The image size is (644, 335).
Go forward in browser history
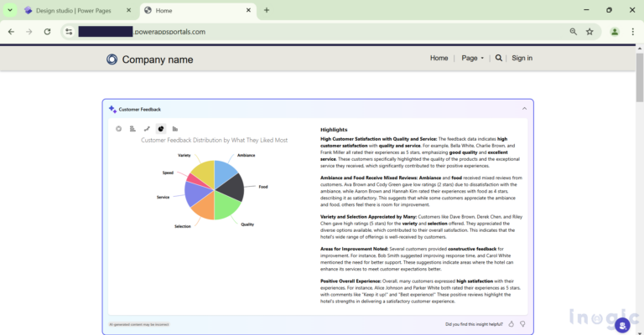29,32
